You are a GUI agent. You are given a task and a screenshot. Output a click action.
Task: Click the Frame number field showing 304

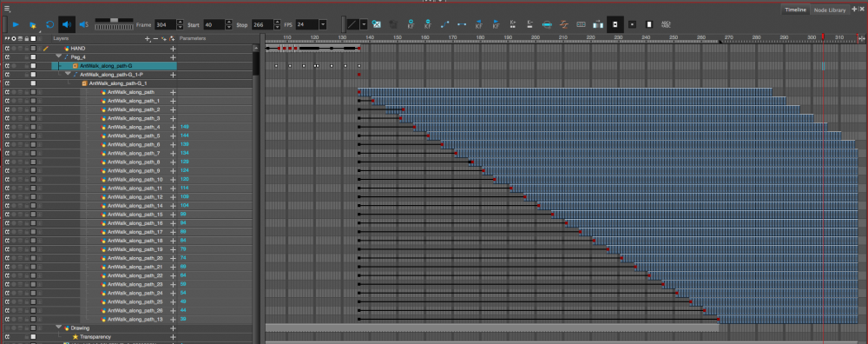point(165,24)
